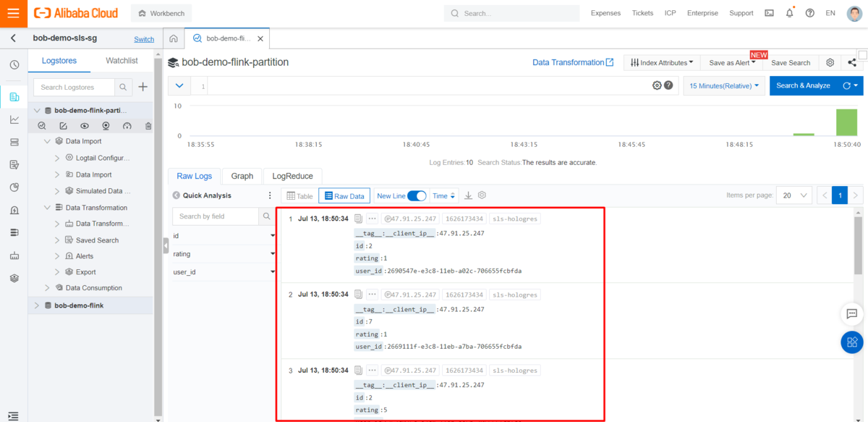Click the Search & Analyze button
868x422 pixels.
pyautogui.click(x=803, y=85)
